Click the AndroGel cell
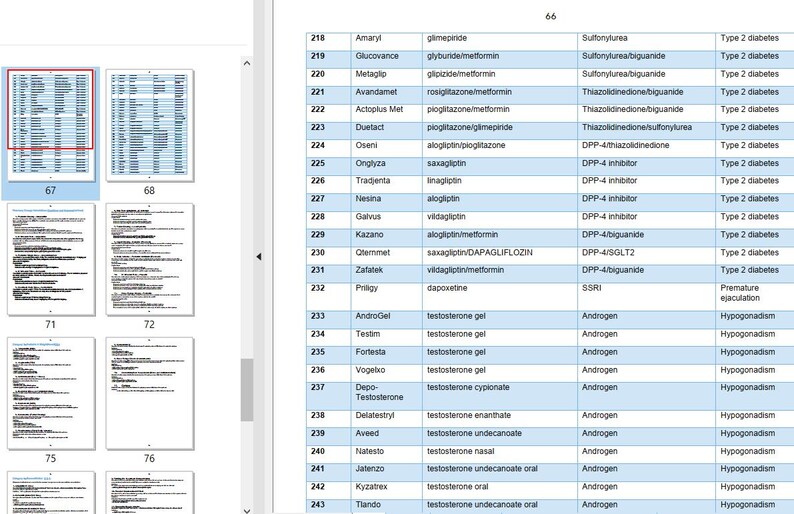 pyautogui.click(x=386, y=320)
